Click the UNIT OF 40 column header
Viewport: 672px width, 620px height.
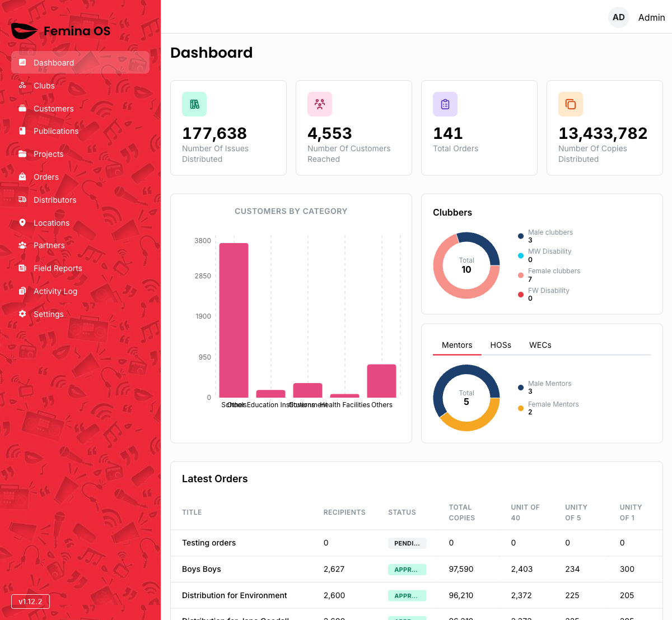(x=525, y=512)
